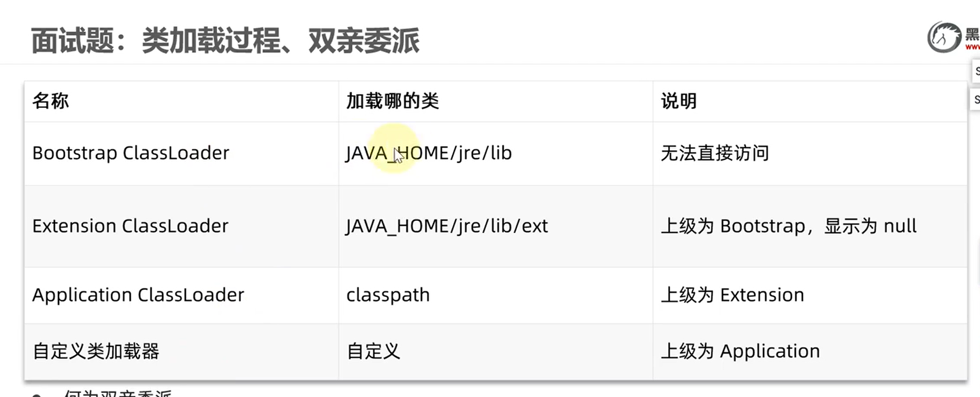This screenshot has height=397, width=980.
Task: Click 上级为 Bootstrap，显示为 null text
Action: (x=788, y=225)
